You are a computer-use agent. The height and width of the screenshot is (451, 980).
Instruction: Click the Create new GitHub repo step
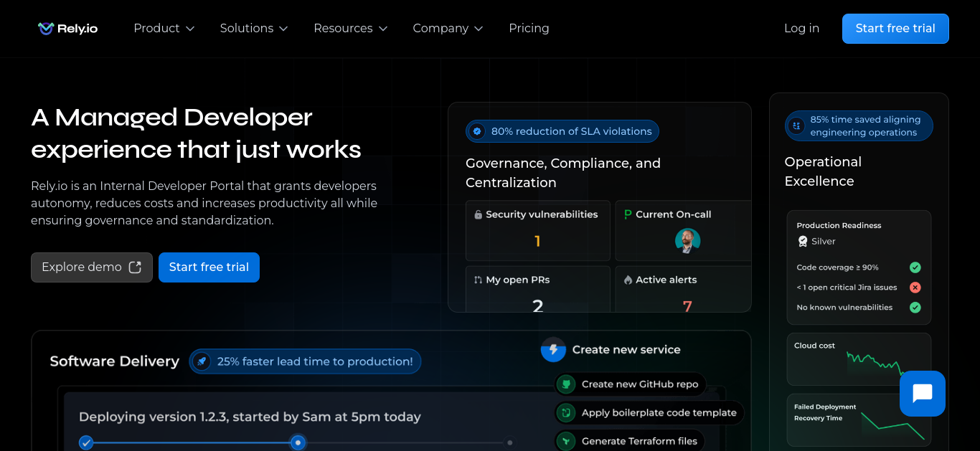[x=631, y=384]
